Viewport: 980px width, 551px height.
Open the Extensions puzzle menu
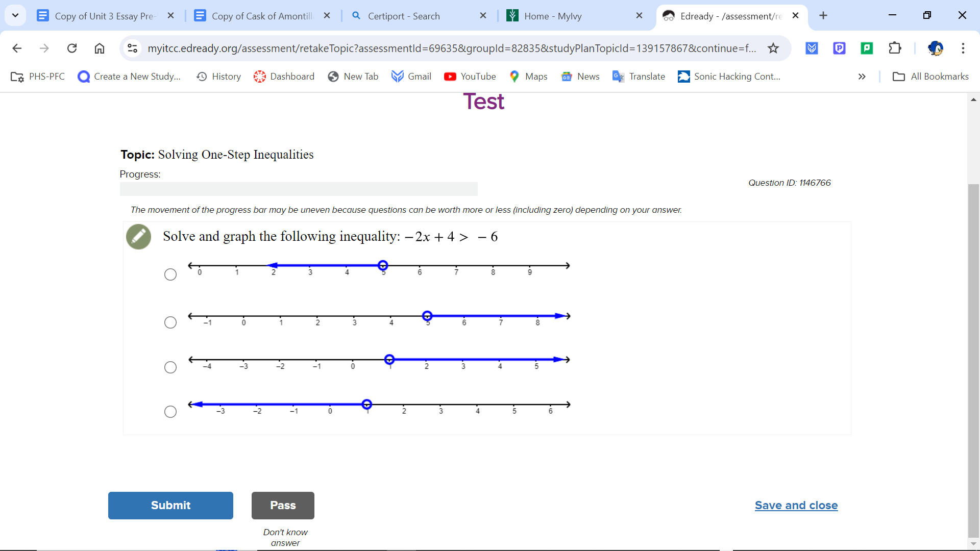(895, 48)
